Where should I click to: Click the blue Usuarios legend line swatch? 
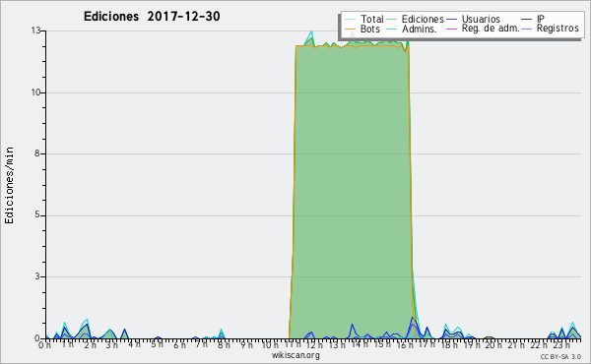coord(451,20)
